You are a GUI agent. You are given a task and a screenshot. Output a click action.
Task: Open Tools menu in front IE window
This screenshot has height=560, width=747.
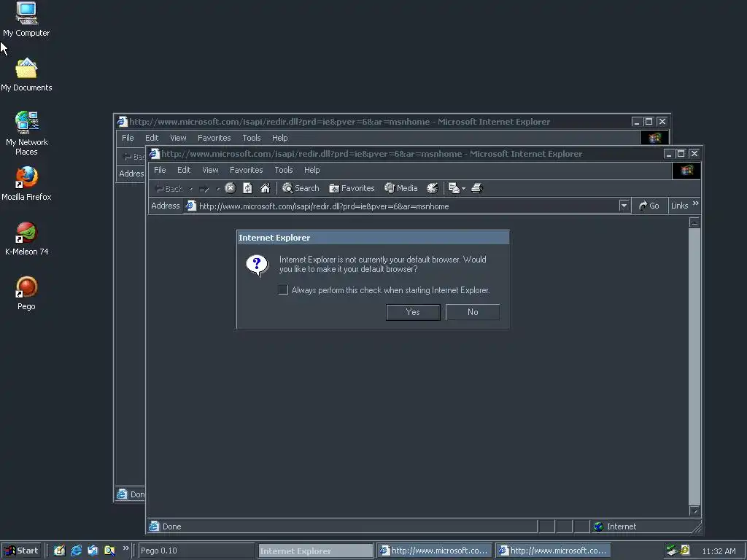point(284,170)
